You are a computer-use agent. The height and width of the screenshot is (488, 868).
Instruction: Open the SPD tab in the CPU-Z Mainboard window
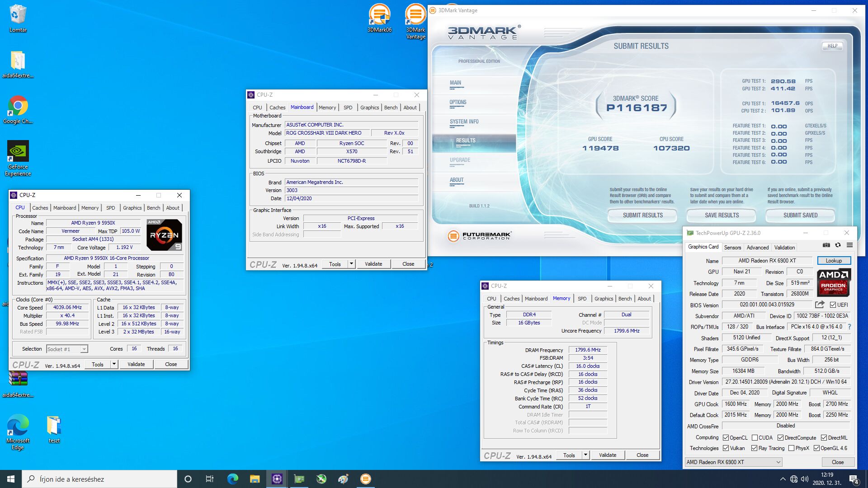(348, 108)
